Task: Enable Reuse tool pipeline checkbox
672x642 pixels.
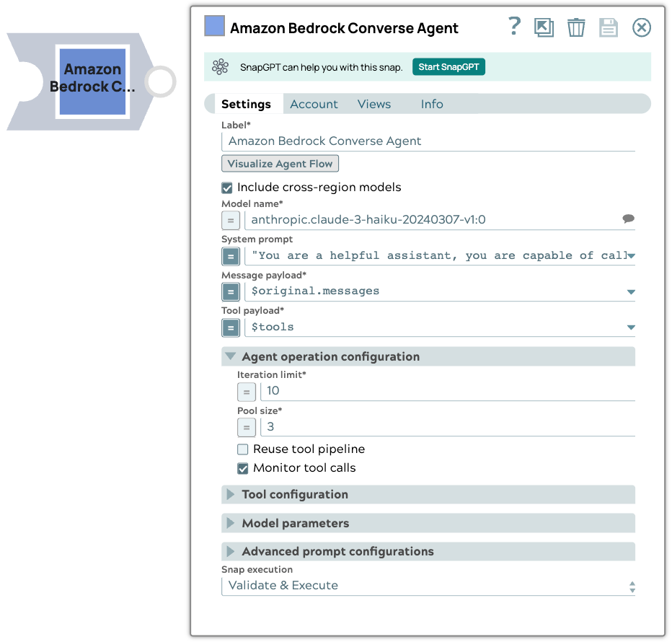Action: 244,449
